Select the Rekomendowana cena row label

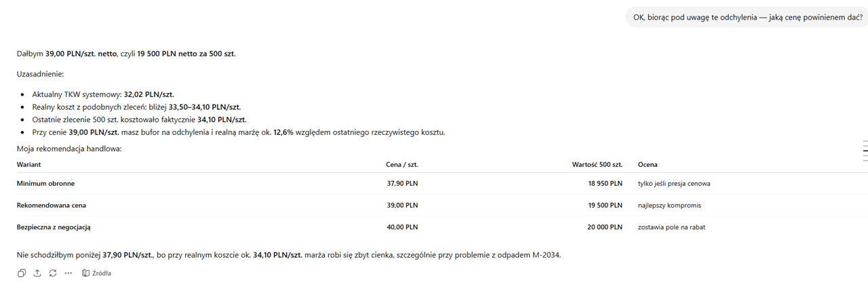point(52,205)
